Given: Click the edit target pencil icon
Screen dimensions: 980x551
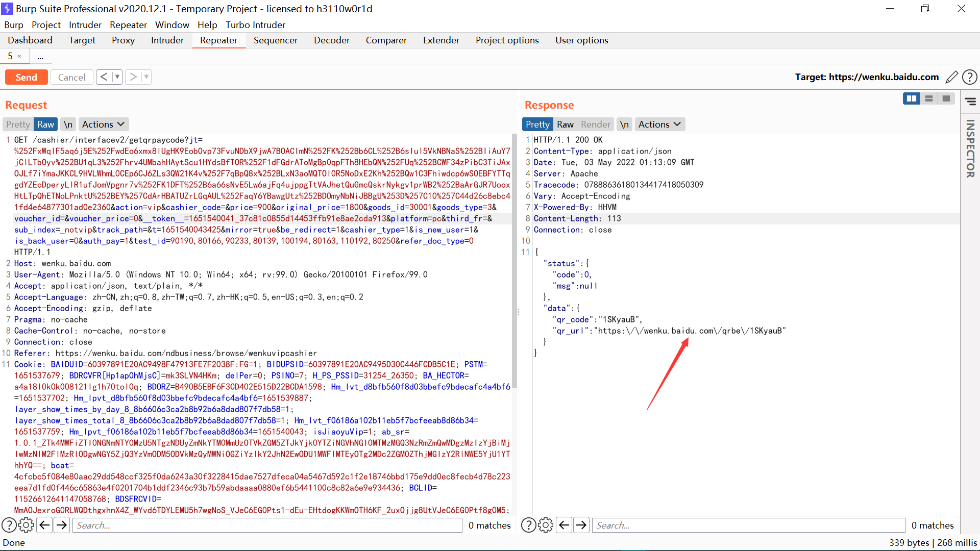Looking at the screenshot, I should tap(951, 77).
